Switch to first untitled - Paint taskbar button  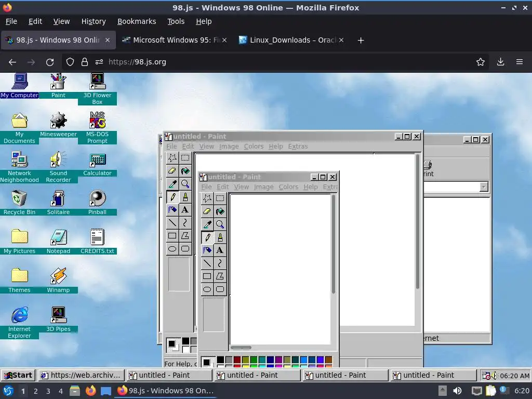169,375
